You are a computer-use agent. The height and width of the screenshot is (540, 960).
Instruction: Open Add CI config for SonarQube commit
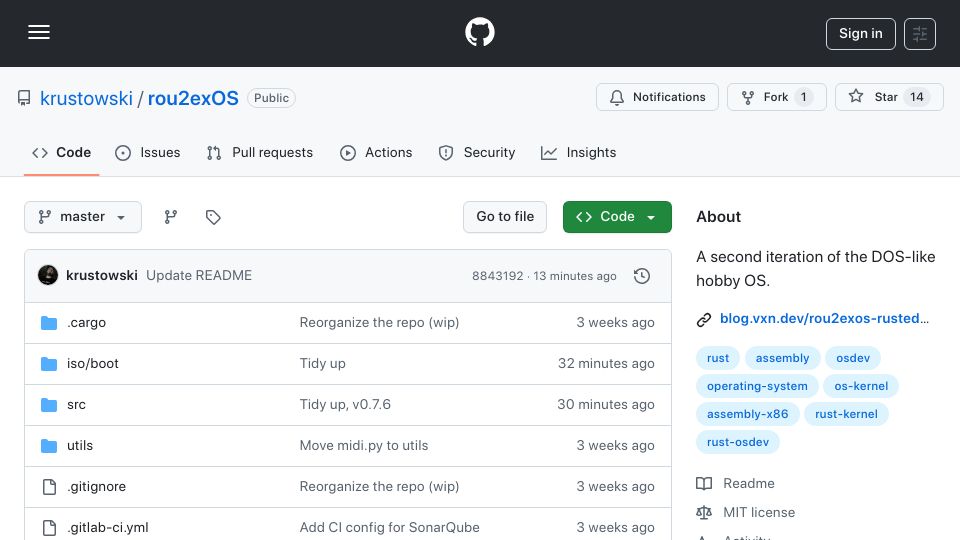[389, 528]
